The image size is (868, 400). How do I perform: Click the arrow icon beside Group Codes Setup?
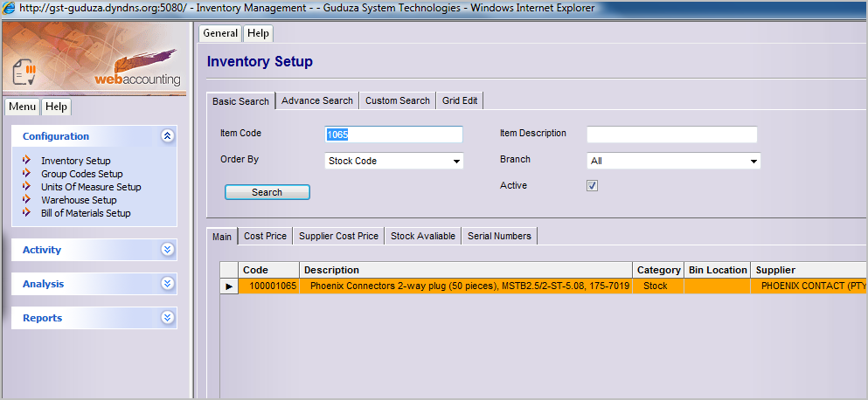tap(27, 174)
